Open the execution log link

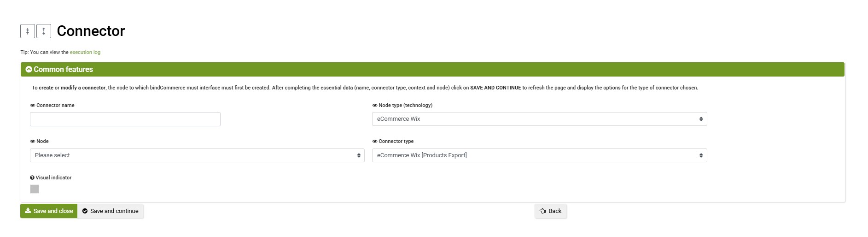(x=85, y=52)
